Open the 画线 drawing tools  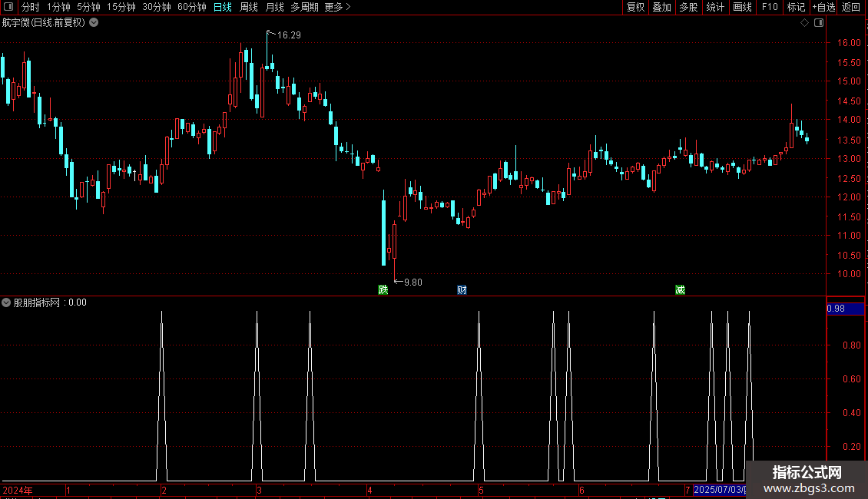(x=742, y=7)
